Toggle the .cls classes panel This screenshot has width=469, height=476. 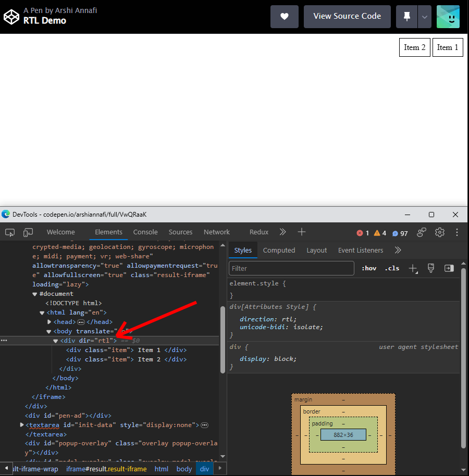(392, 268)
